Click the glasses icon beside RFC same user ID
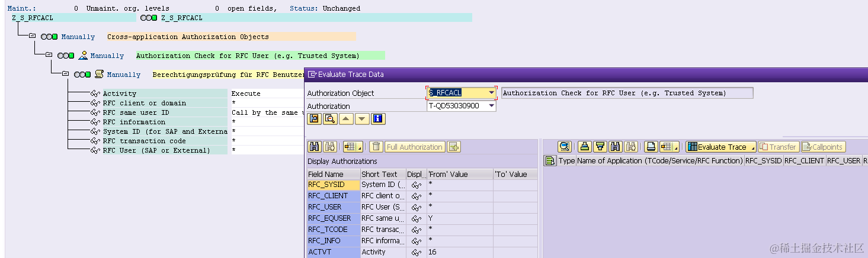This screenshot has height=258, width=868. (x=95, y=112)
